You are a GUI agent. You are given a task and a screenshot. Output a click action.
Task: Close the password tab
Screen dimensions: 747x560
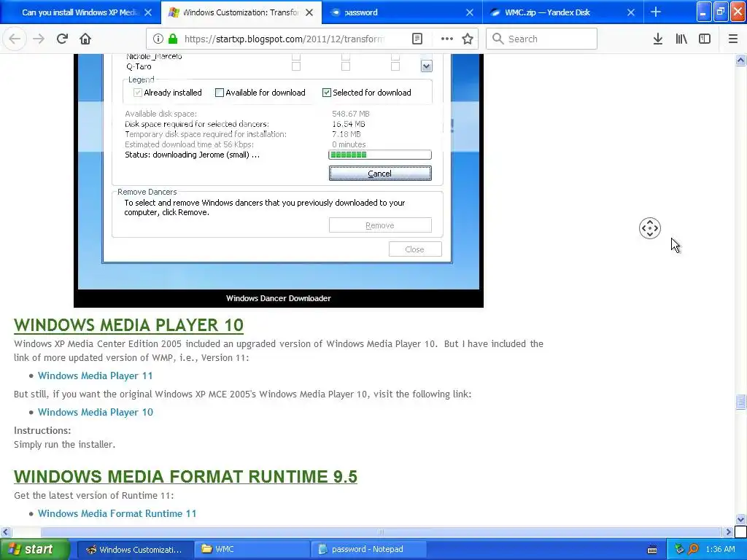470,12
